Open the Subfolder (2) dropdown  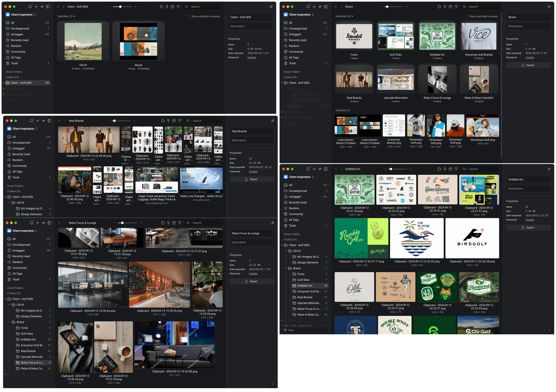[66, 17]
